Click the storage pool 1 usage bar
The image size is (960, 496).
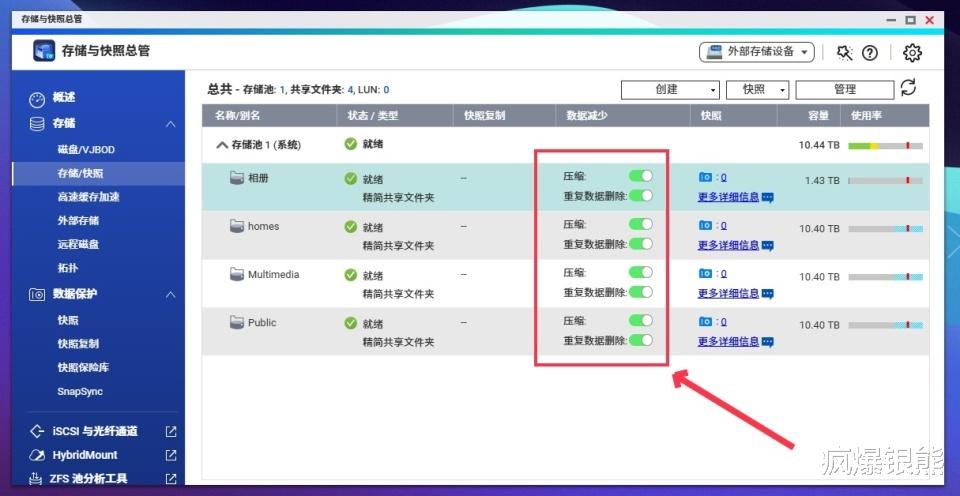[x=885, y=146]
